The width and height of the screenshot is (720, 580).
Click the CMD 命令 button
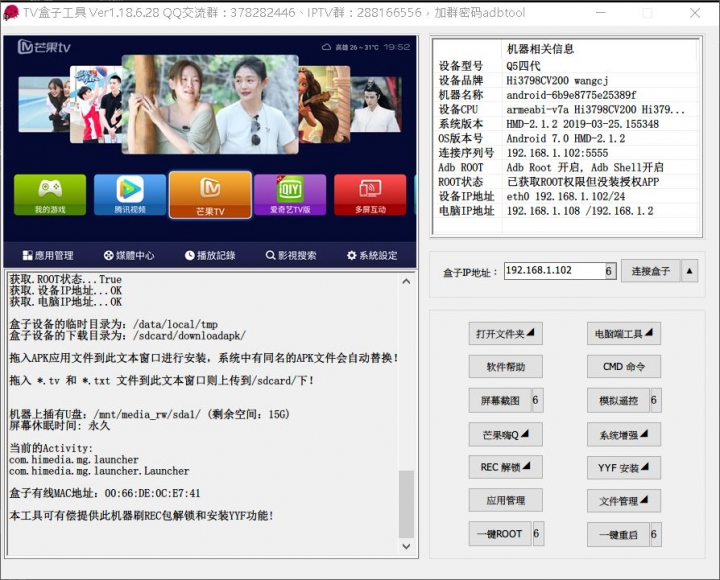click(624, 366)
